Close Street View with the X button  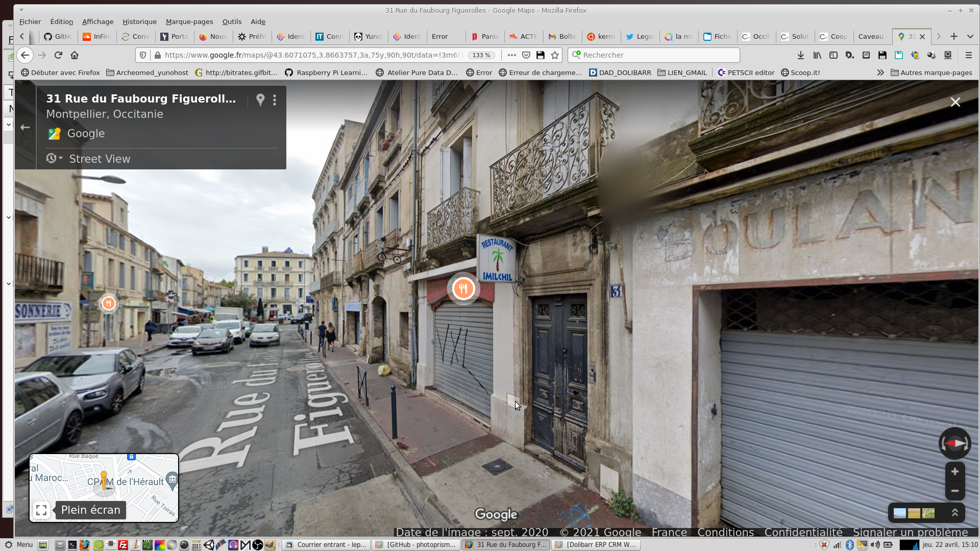955,102
